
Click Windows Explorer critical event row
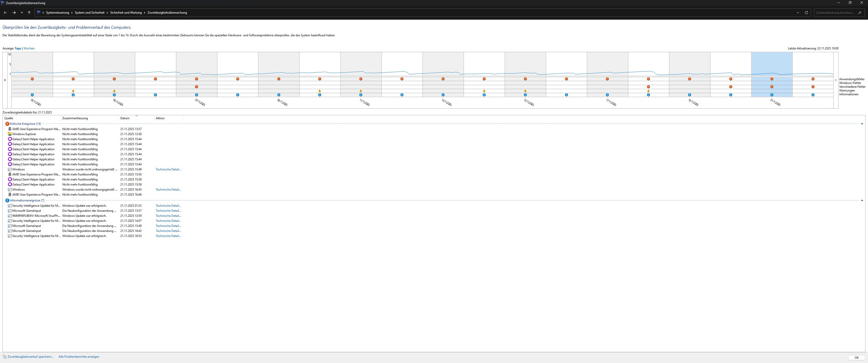pos(24,134)
